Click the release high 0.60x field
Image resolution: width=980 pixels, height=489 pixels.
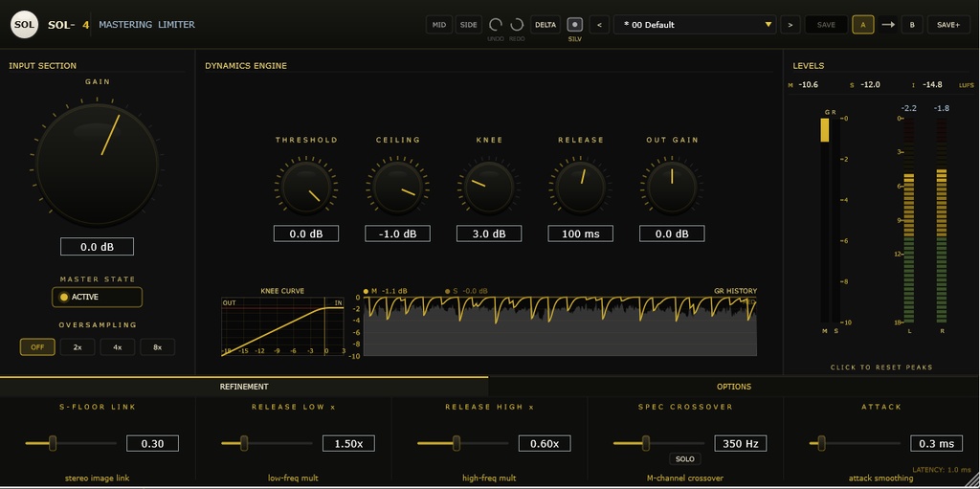point(545,443)
